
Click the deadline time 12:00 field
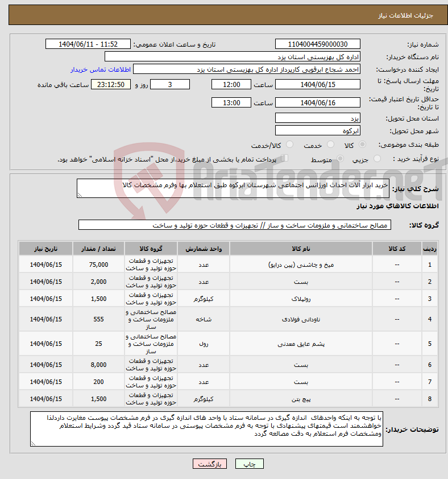click(x=231, y=85)
